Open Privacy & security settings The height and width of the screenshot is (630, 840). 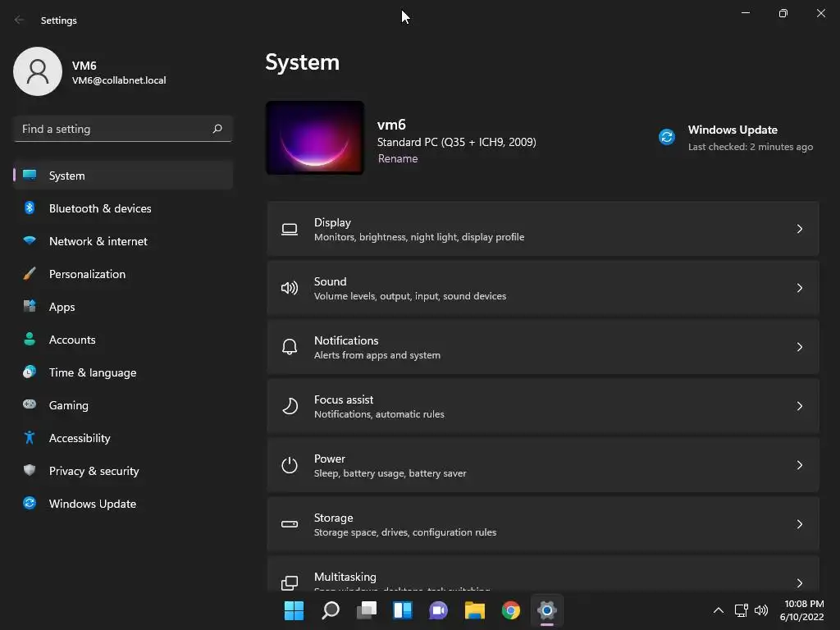tap(123, 471)
